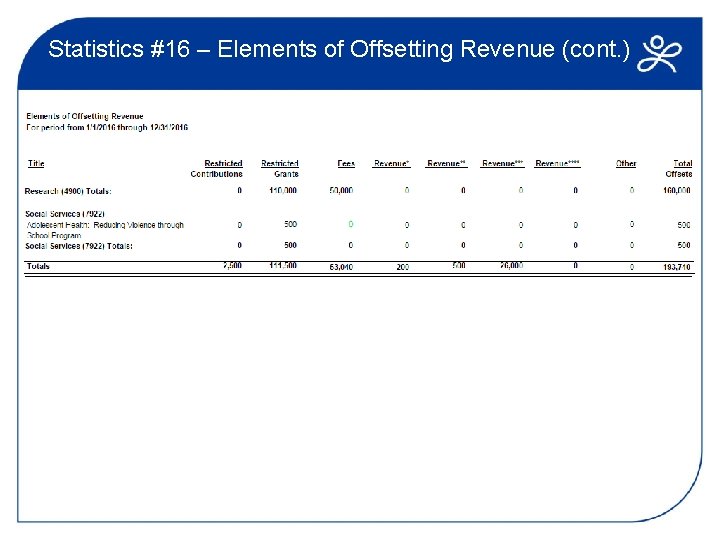The width and height of the screenshot is (720, 540).
Task: Click the "Other" column header
Action: point(626,163)
